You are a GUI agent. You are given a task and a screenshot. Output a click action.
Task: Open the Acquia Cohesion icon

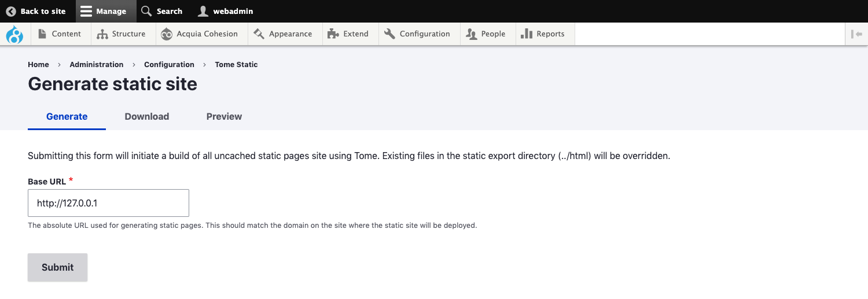pos(167,34)
